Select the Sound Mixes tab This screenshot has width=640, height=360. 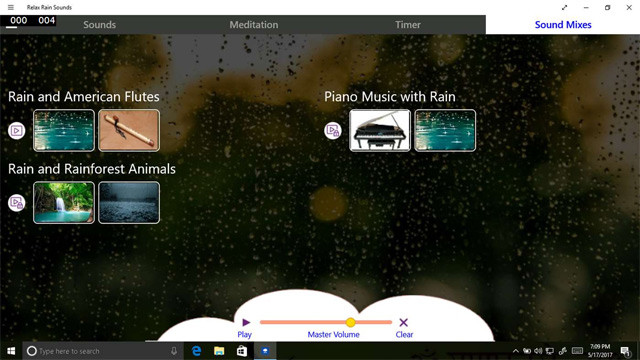click(563, 25)
